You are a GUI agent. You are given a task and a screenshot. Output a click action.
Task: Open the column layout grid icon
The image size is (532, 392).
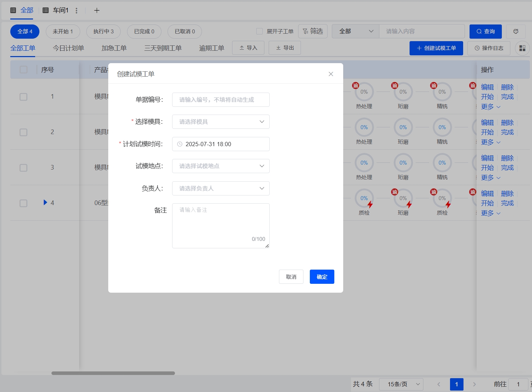(x=522, y=48)
